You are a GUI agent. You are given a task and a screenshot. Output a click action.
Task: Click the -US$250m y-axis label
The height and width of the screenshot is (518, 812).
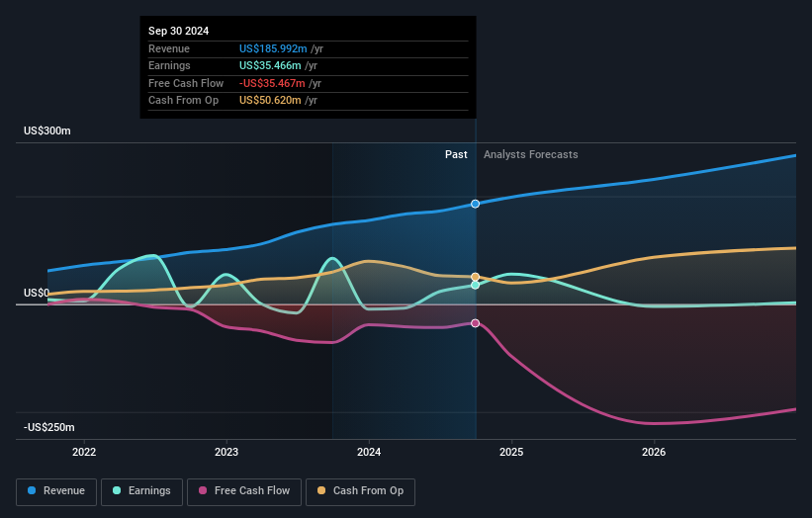click(x=49, y=427)
